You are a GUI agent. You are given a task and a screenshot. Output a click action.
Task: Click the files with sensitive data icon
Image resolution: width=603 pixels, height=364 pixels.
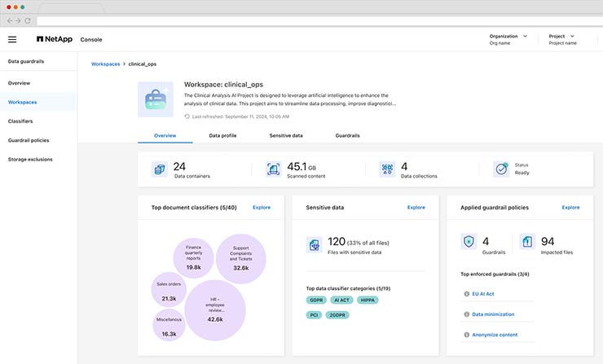[314, 245]
